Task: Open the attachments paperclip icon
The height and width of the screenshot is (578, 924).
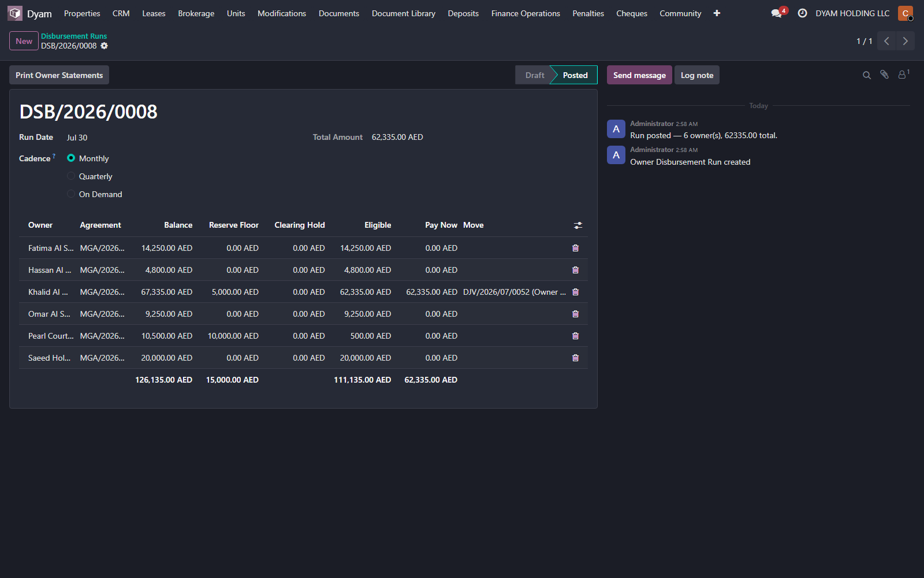Action: 884,75
